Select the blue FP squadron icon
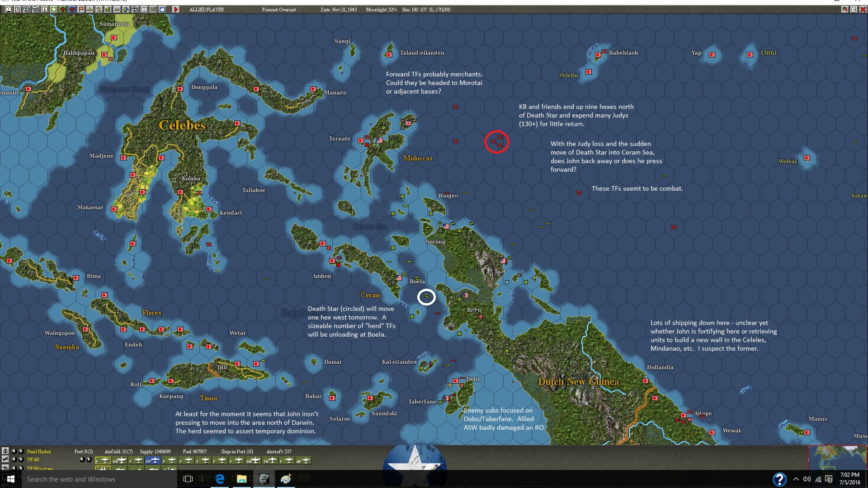 click(153, 460)
